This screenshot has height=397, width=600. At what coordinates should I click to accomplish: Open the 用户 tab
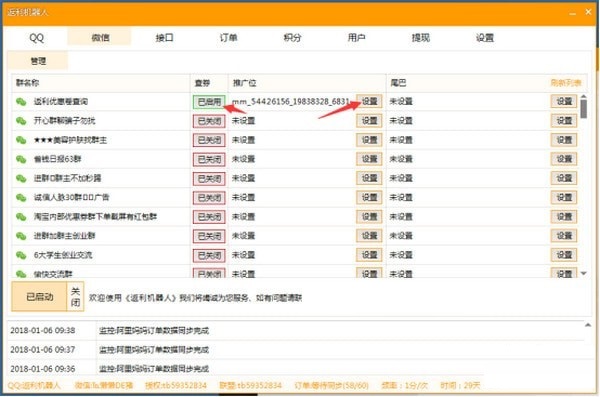point(356,38)
